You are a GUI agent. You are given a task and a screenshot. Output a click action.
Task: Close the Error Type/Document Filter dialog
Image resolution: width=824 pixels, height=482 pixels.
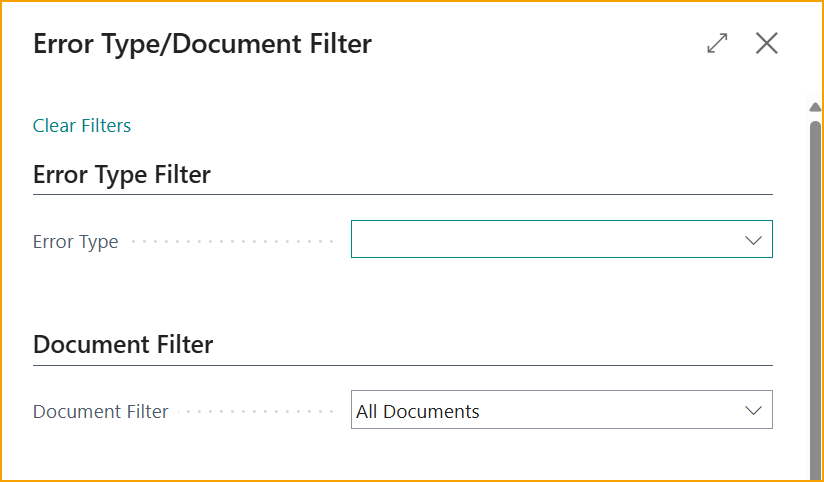pyautogui.click(x=767, y=43)
